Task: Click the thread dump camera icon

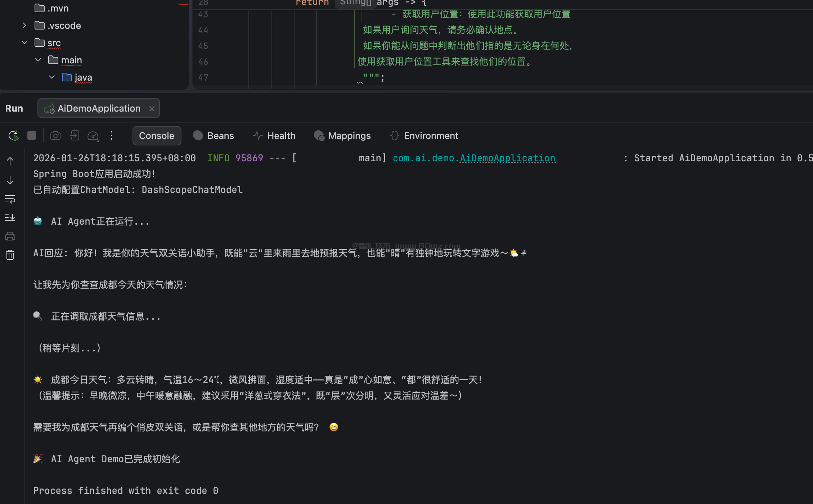Action: pos(55,136)
